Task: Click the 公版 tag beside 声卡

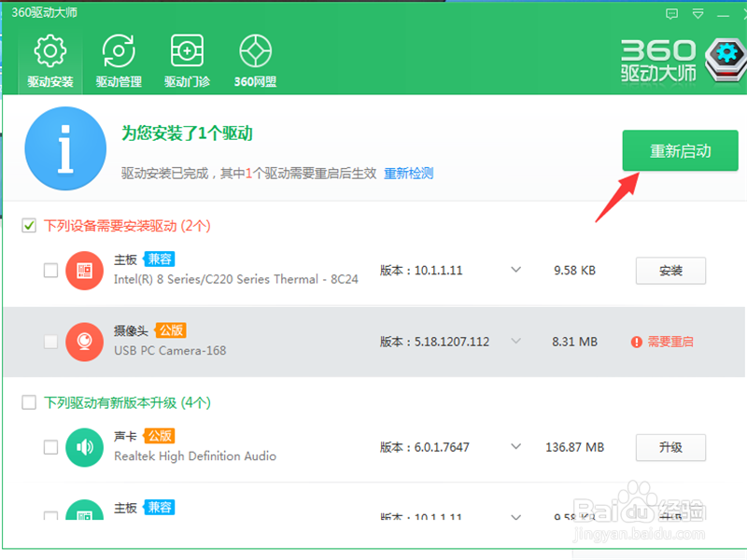Action: [159, 436]
